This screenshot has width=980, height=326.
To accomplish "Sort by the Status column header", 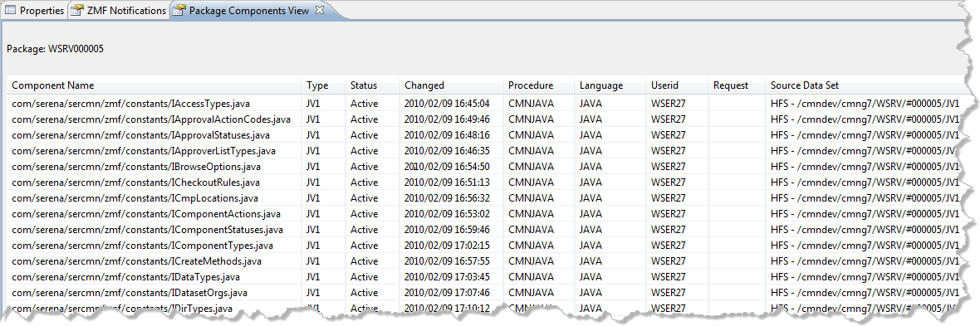I will pyautogui.click(x=372, y=85).
